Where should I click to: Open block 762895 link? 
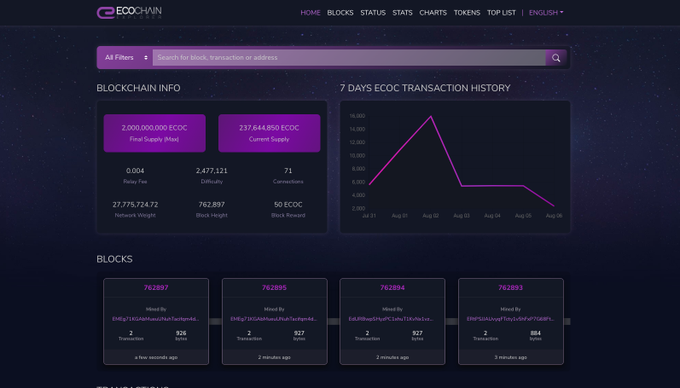[x=274, y=287]
